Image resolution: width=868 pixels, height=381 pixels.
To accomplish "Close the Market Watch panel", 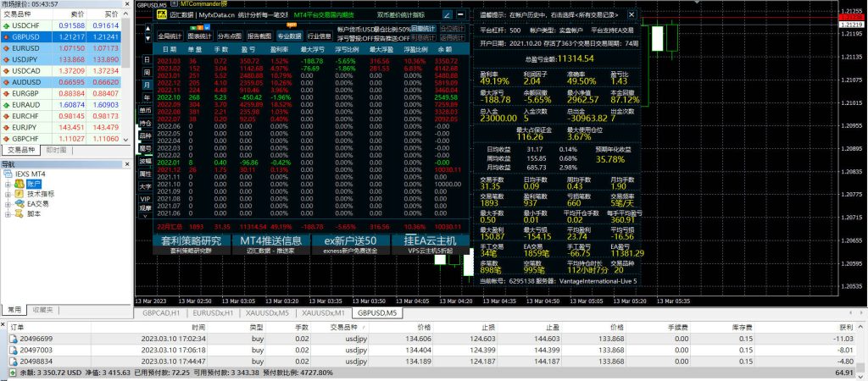I will point(129,4).
